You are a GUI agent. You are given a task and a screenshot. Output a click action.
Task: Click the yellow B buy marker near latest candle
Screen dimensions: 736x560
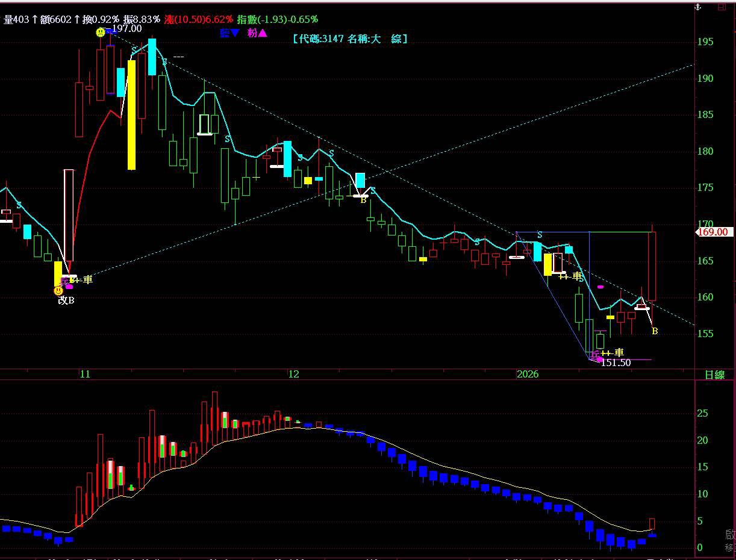655,331
